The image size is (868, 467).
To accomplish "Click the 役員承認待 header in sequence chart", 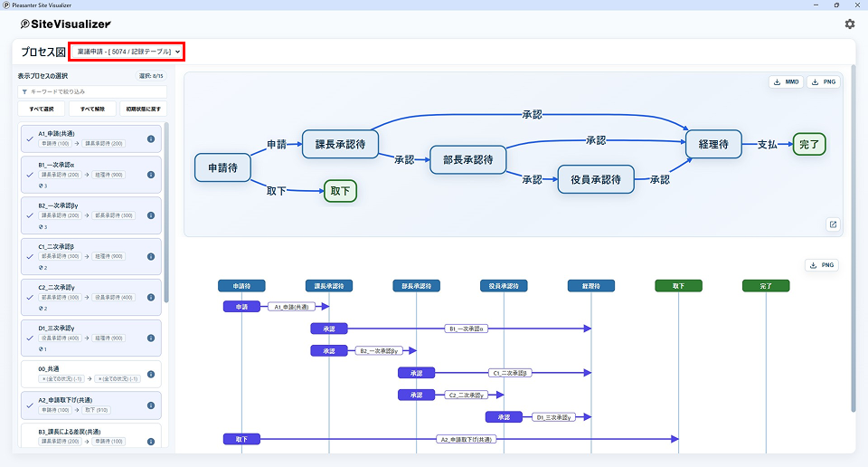I will click(504, 286).
